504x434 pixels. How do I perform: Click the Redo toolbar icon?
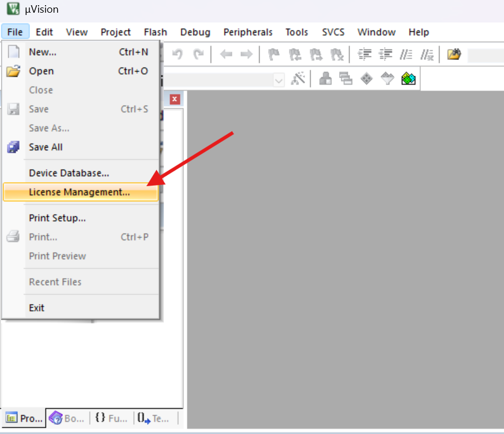[x=198, y=54]
